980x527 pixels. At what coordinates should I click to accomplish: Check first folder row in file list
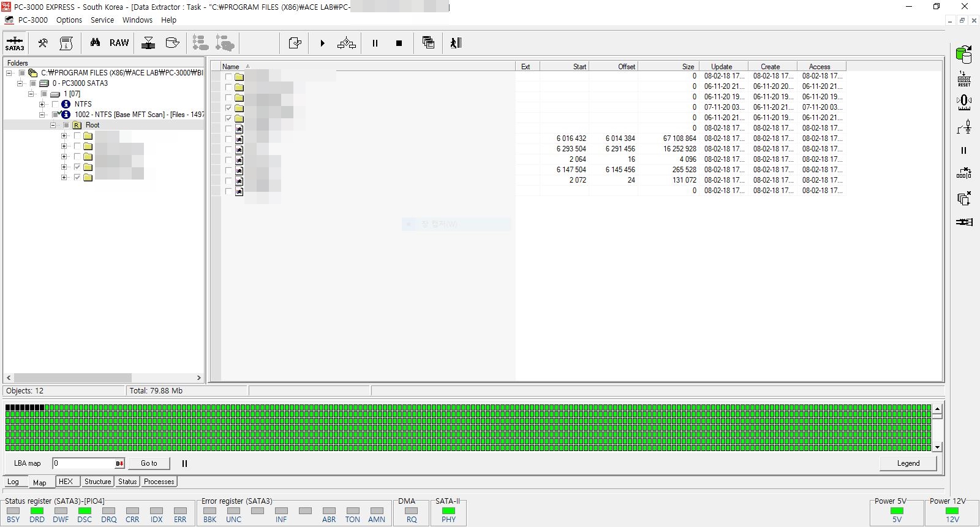[228, 77]
